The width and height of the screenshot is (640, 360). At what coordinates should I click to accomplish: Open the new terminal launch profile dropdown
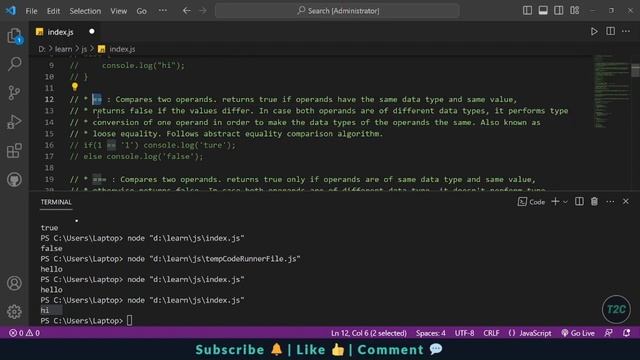(565, 202)
